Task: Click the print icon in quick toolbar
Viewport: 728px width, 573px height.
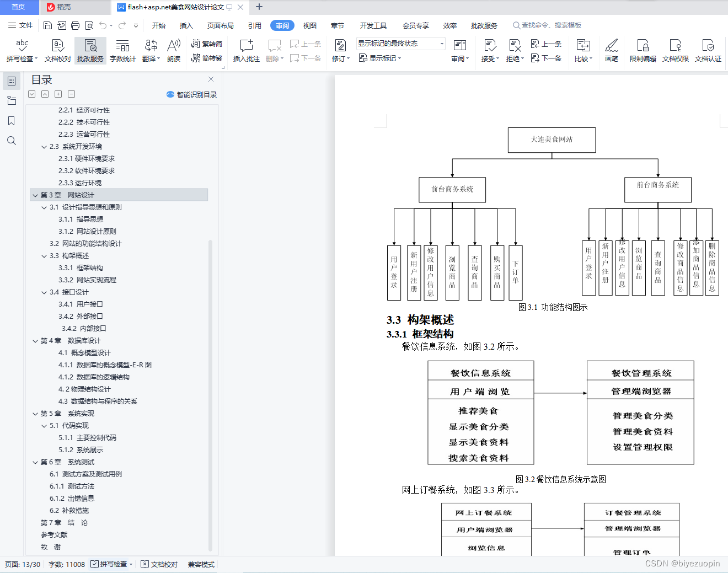Action: [75, 25]
